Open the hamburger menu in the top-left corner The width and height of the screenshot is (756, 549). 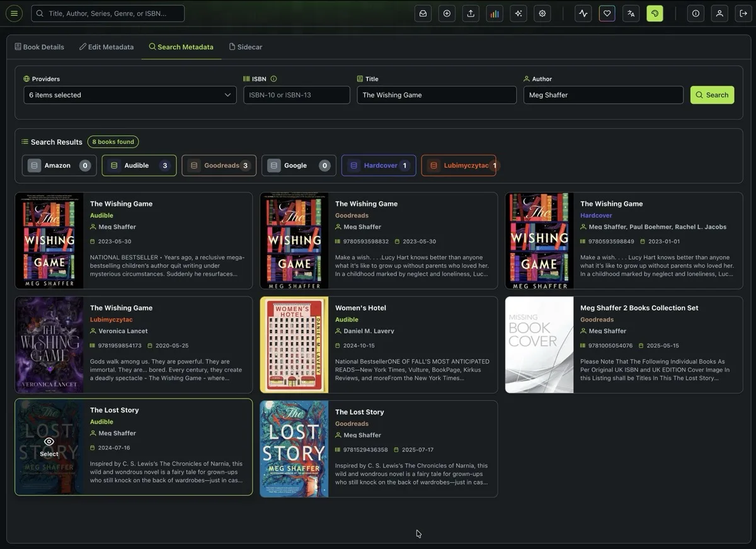coord(14,13)
